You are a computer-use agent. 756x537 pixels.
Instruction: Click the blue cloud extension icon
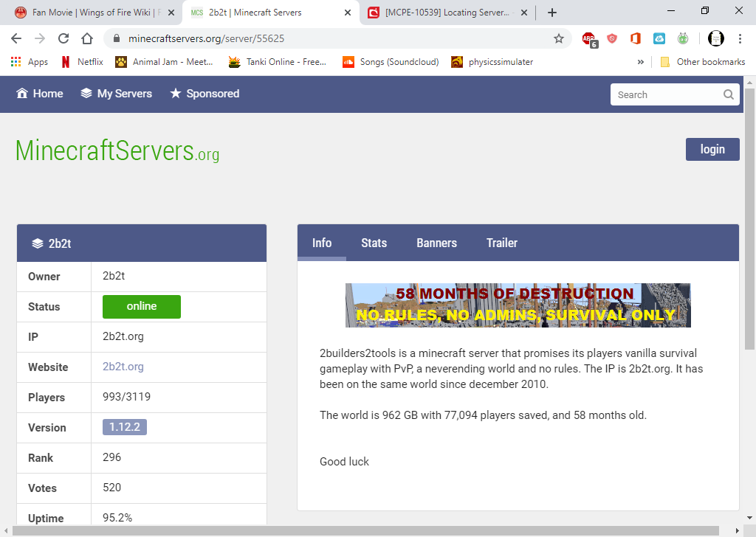tap(659, 38)
